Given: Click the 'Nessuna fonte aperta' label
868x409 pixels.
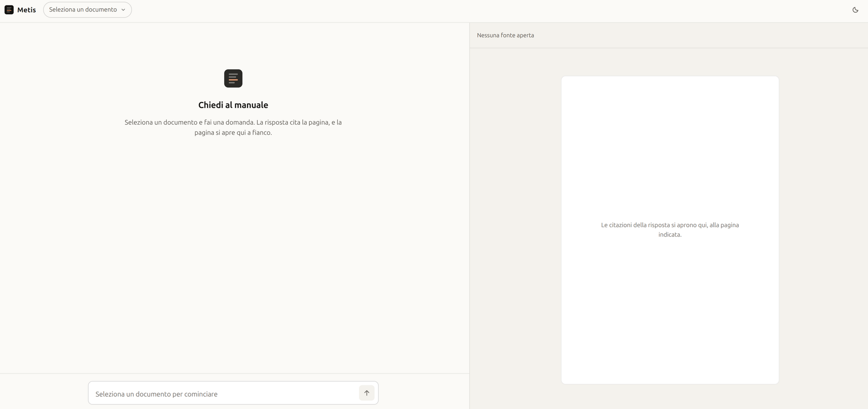Looking at the screenshot, I should [x=505, y=35].
